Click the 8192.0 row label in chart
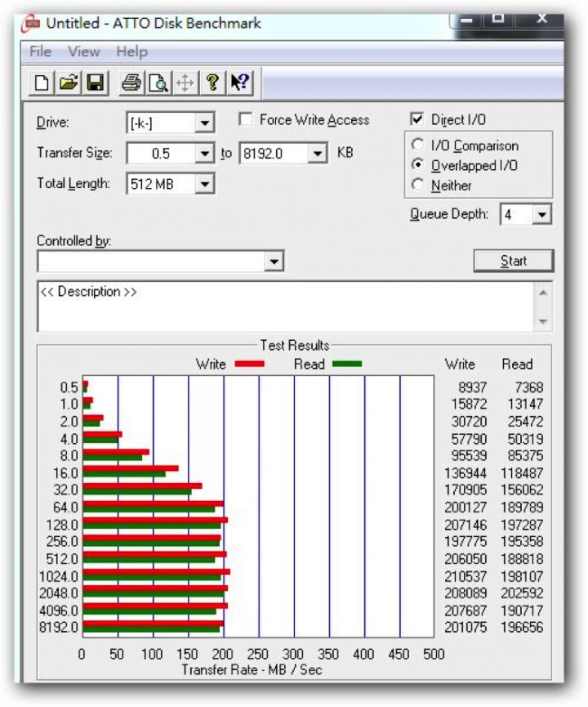Viewport: 588px width, 707px height. coord(59,627)
